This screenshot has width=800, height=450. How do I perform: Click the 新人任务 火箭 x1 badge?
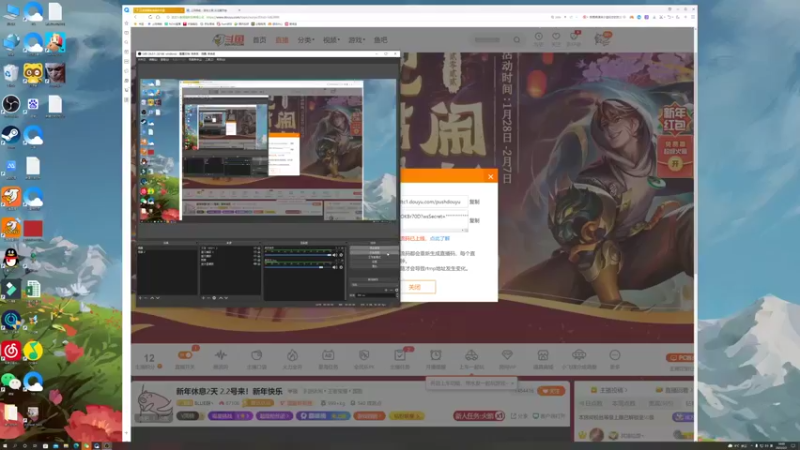point(479,416)
